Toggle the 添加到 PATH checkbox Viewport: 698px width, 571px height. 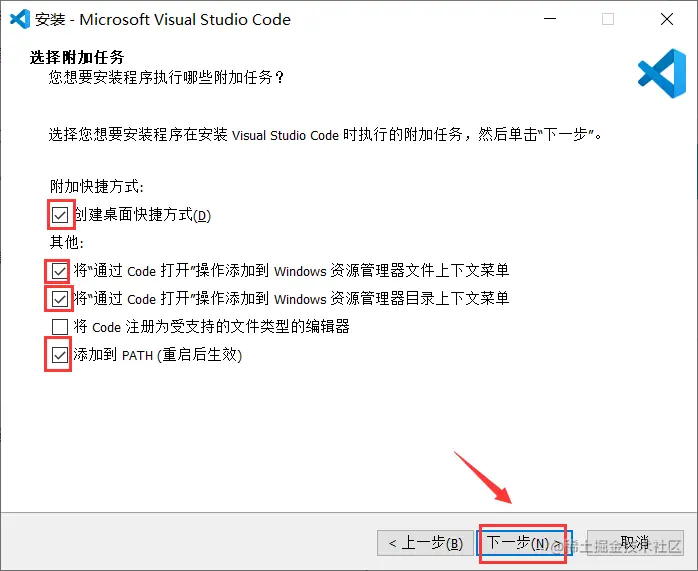(60, 355)
